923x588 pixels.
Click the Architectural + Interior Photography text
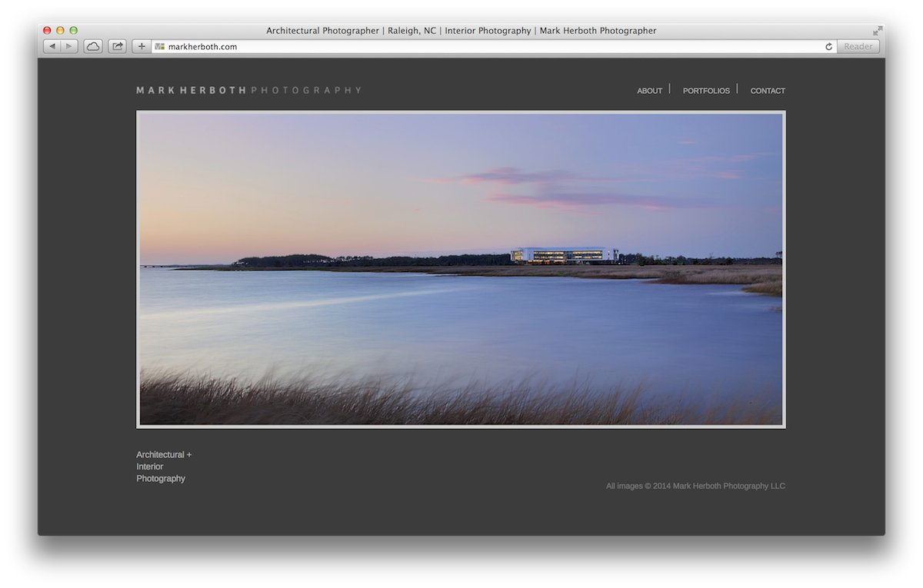coord(164,467)
